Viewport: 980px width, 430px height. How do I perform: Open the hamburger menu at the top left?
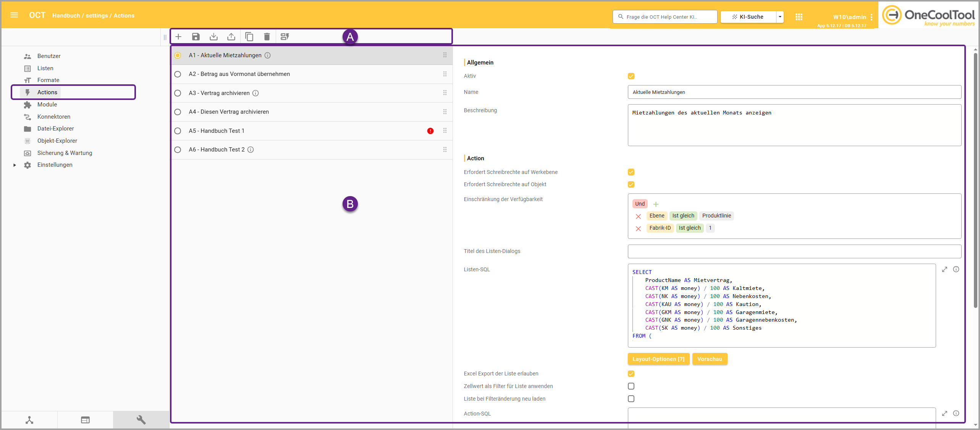coord(14,15)
